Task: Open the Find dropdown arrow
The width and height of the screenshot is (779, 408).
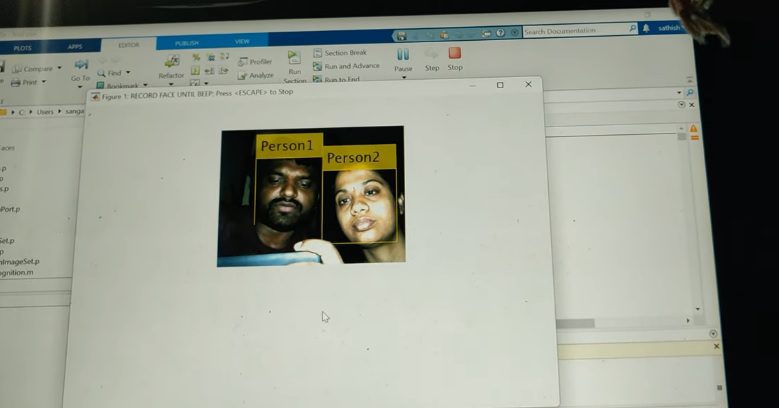Action: pyautogui.click(x=128, y=73)
